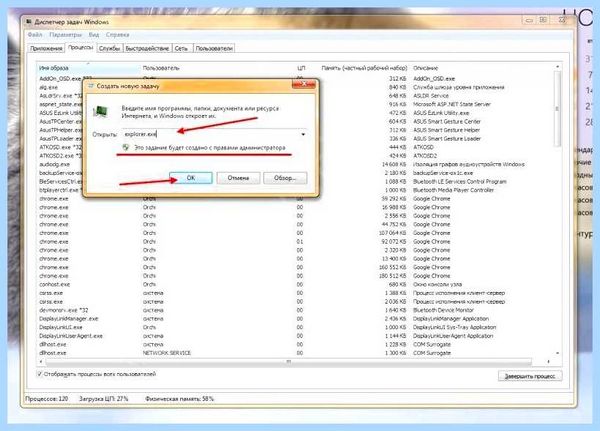600x431 pixels.
Task: Open the Файл menu
Action: (35, 35)
